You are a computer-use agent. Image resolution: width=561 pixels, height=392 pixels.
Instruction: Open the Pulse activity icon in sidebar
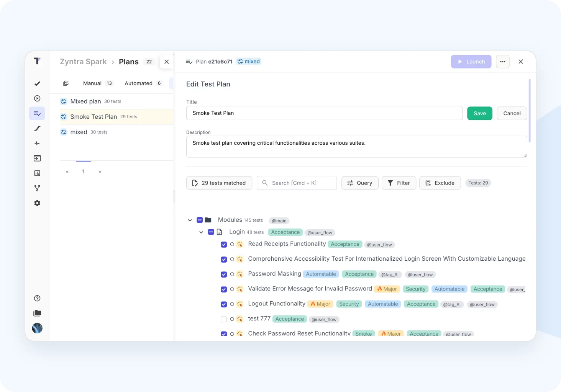click(37, 144)
